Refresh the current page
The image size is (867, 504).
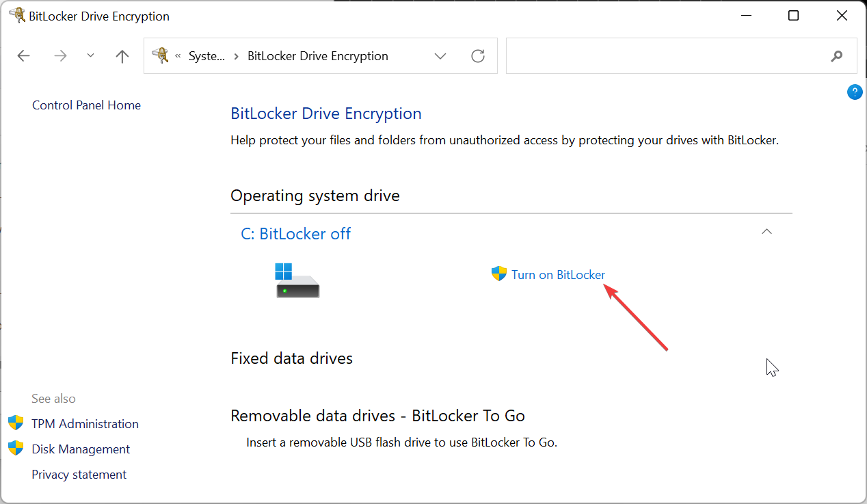pyautogui.click(x=477, y=55)
